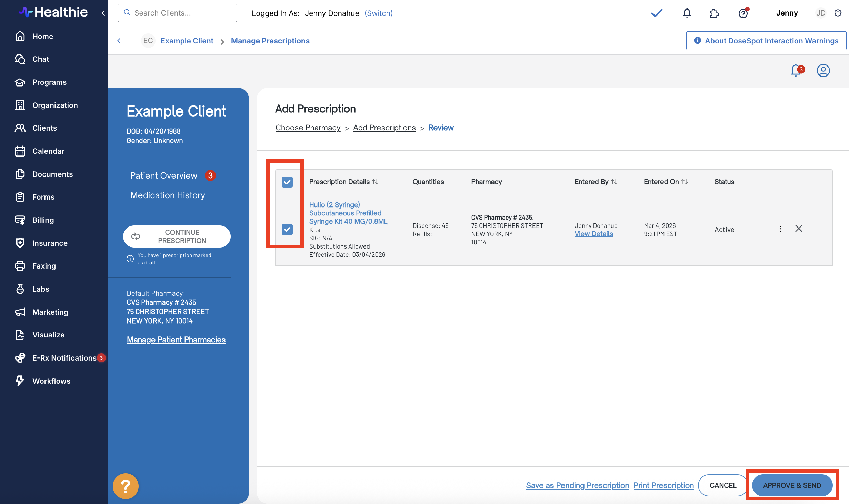Open the integrations puzzle piece icon
The height and width of the screenshot is (504, 849).
tap(714, 13)
